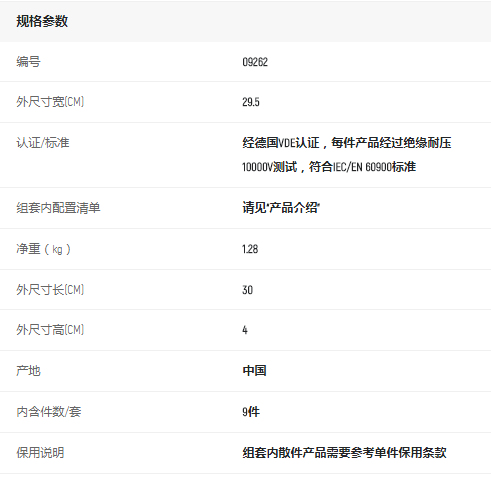This screenshot has width=491, height=495.
Task: Click the length value 30
Action: (248, 290)
